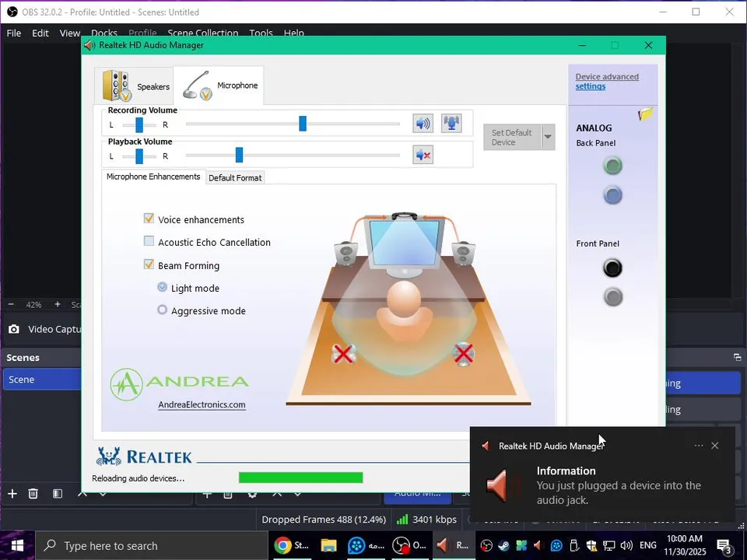Viewport: 747px width, 560px height.
Task: Zoom in the OBS preview with the plus icon
Action: point(57,304)
